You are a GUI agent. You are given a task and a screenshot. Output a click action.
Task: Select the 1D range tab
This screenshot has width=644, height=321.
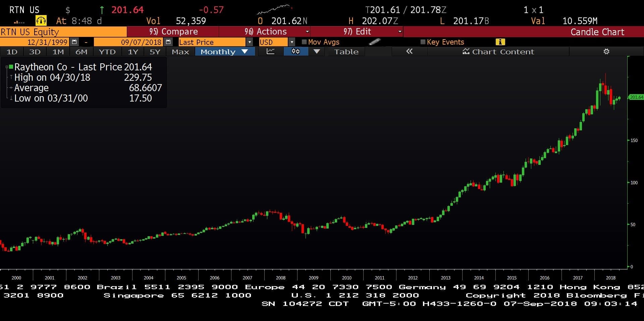point(12,52)
